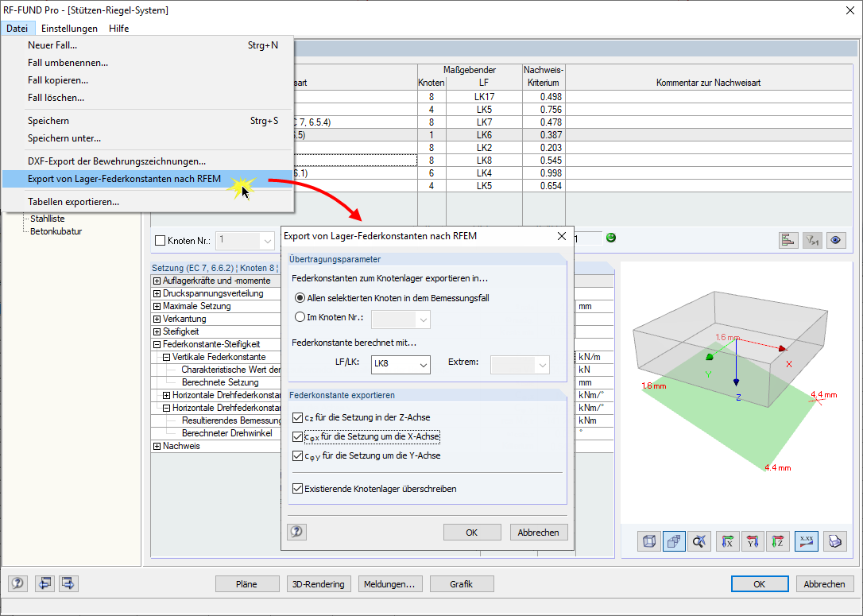This screenshot has width=863, height=616.
Task: Click the result bars diagram icon
Action: [x=788, y=240]
